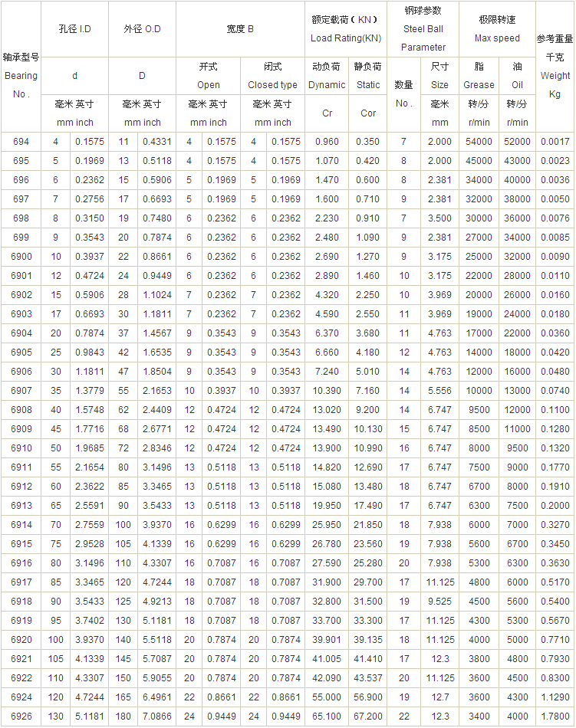Image resolution: width=576 pixels, height=728 pixels.
Task: Click bearing number 6913 cell
Action: [21, 506]
